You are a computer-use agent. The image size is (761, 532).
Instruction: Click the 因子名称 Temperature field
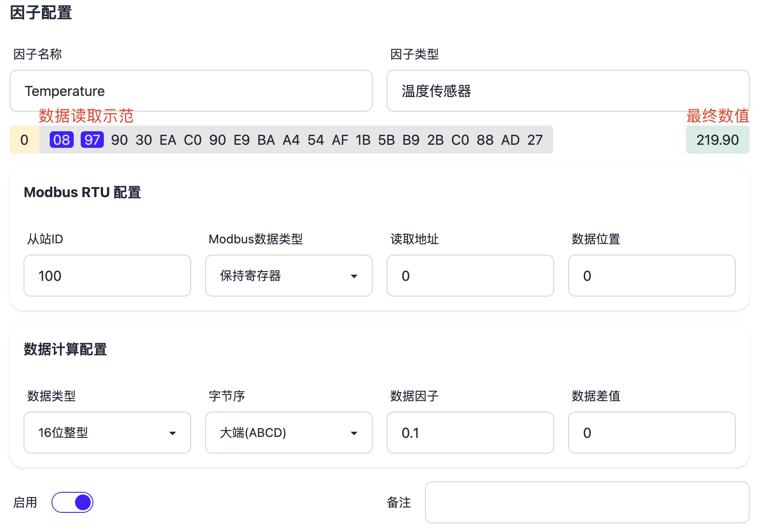point(191,91)
